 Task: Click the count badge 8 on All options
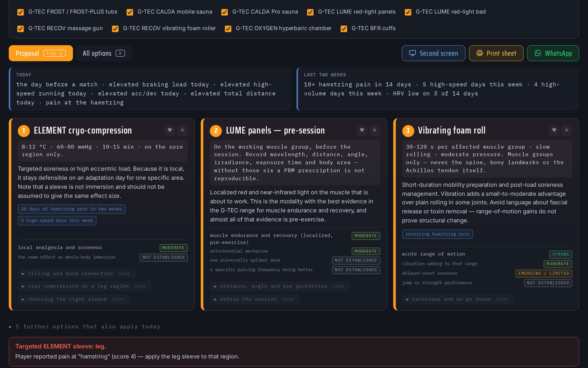click(120, 53)
